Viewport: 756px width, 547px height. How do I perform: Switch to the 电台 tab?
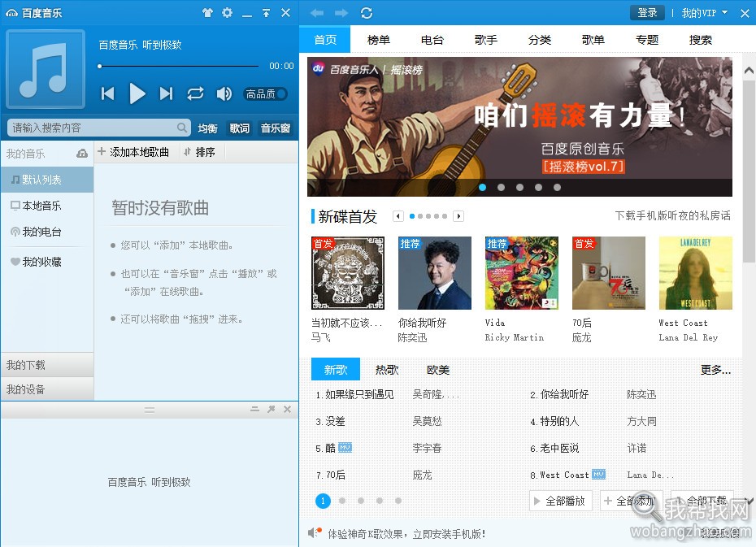(432, 40)
